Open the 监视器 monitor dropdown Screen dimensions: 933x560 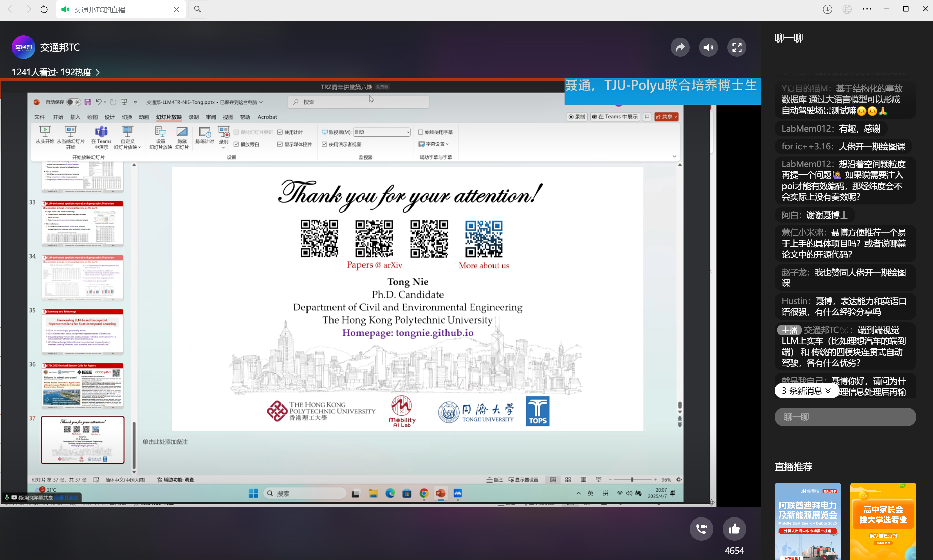[x=382, y=132]
